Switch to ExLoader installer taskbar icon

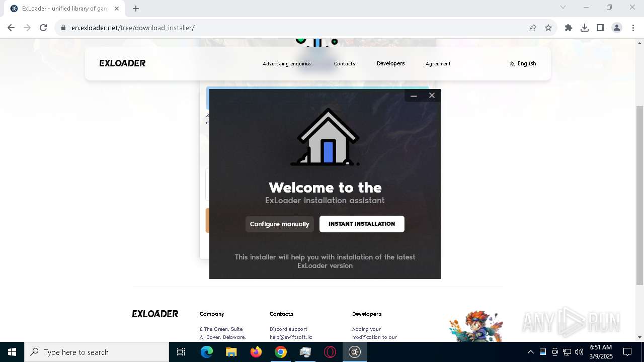(x=355, y=352)
